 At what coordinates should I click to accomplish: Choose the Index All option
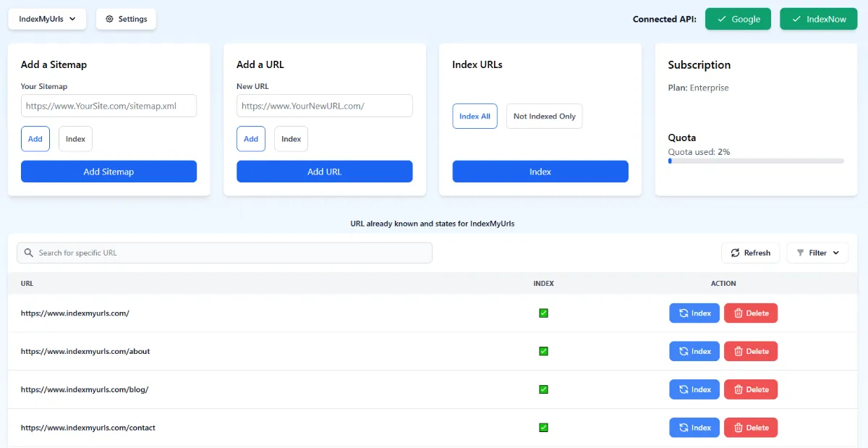(x=475, y=117)
